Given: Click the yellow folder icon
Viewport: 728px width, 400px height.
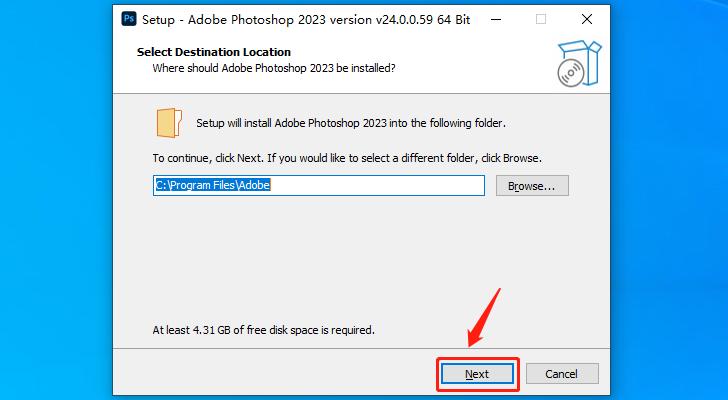Looking at the screenshot, I should click(168, 123).
